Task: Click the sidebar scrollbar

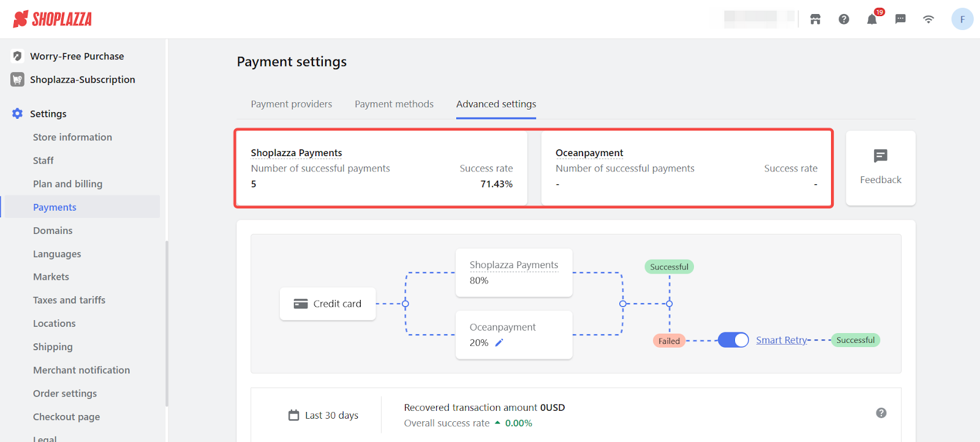Action: pos(167,324)
